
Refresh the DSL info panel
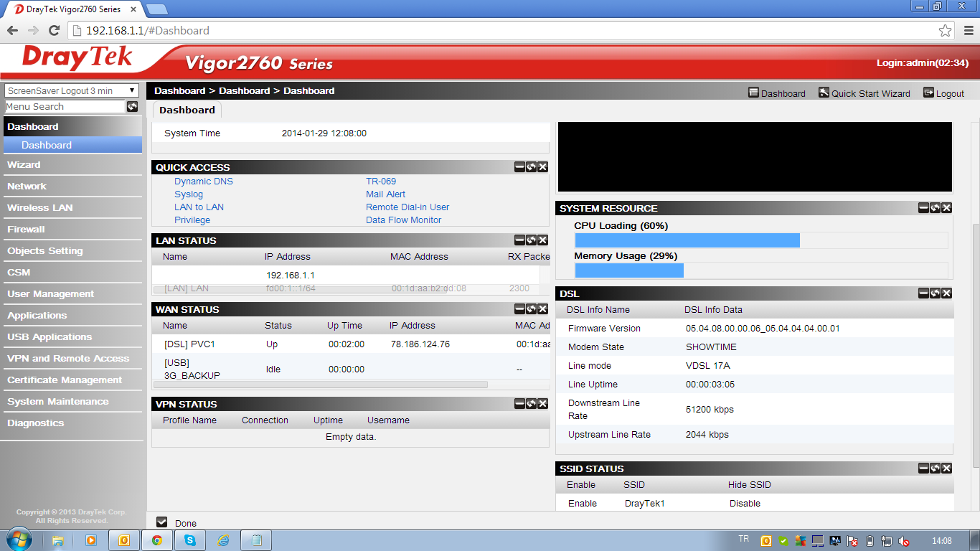[x=935, y=293]
